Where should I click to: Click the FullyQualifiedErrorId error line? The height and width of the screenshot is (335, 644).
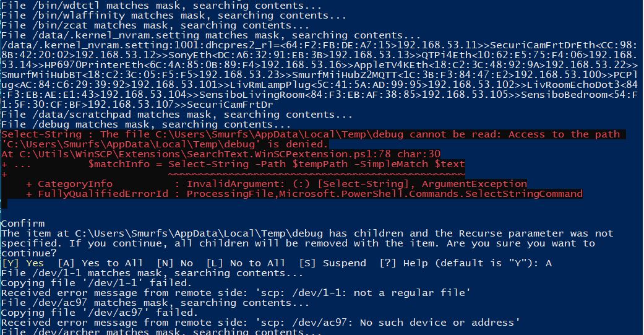pos(304,194)
